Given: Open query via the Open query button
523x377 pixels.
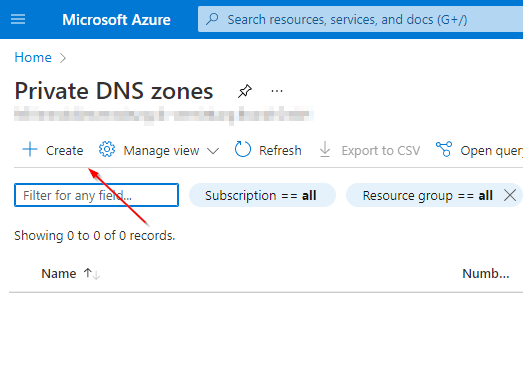Looking at the screenshot, I should click(x=479, y=150).
